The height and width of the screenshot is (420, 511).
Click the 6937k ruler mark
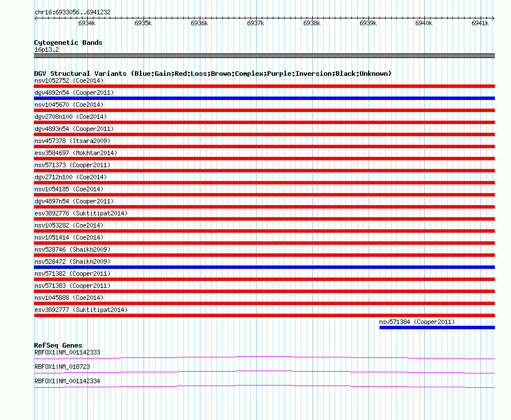point(255,23)
